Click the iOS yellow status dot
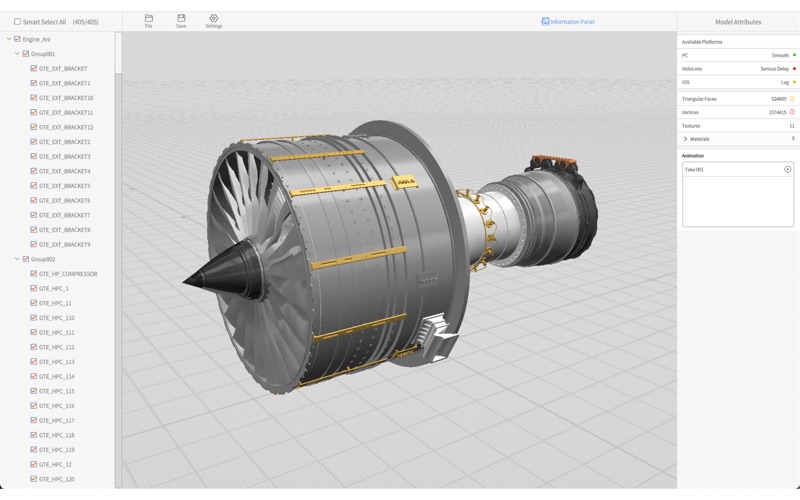This screenshot has width=800, height=500. point(794,82)
